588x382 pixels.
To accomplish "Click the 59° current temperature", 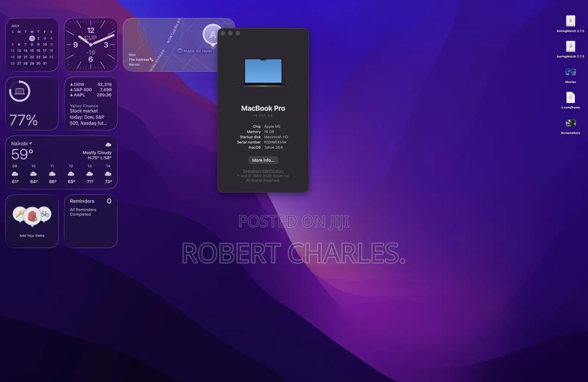I will pos(22,154).
